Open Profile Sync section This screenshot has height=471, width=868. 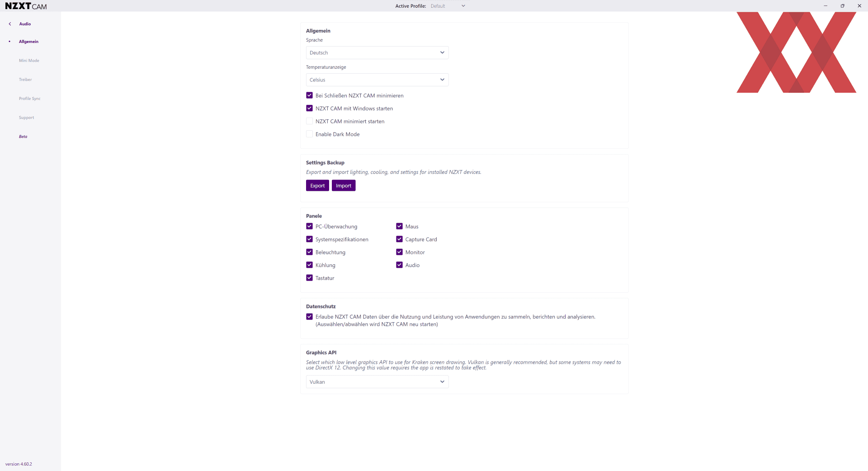(30, 99)
